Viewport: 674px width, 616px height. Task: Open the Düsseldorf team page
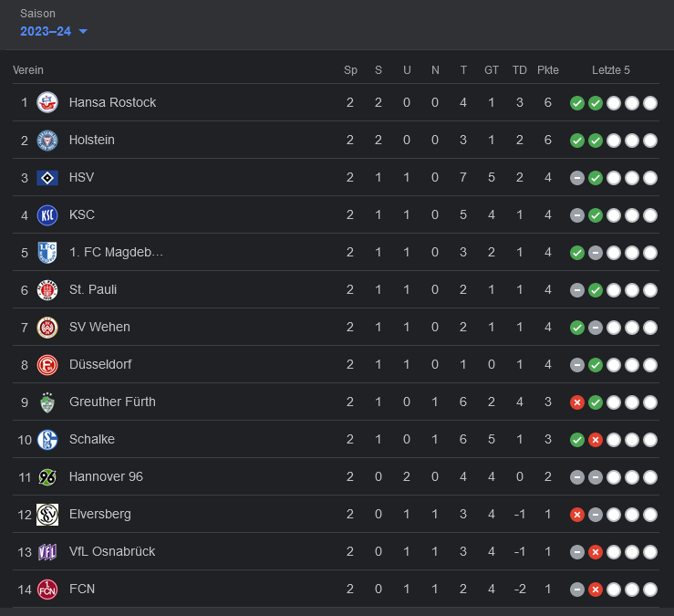[x=100, y=364]
